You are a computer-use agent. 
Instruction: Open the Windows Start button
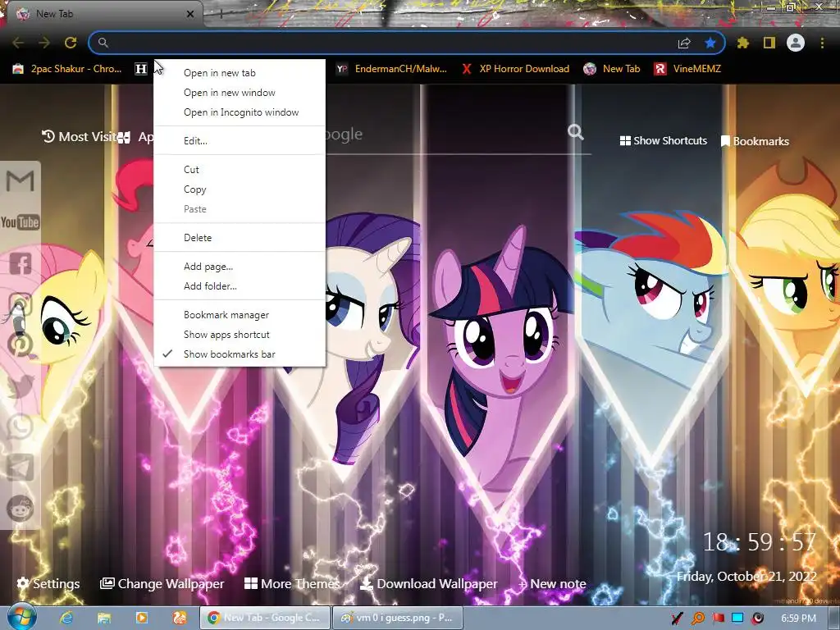(x=22, y=617)
